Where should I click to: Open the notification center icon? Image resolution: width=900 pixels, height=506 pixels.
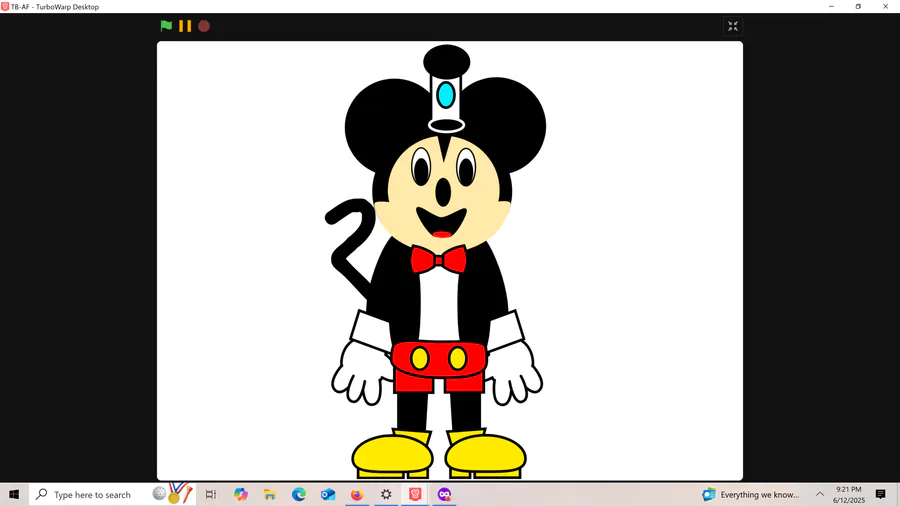[880, 494]
